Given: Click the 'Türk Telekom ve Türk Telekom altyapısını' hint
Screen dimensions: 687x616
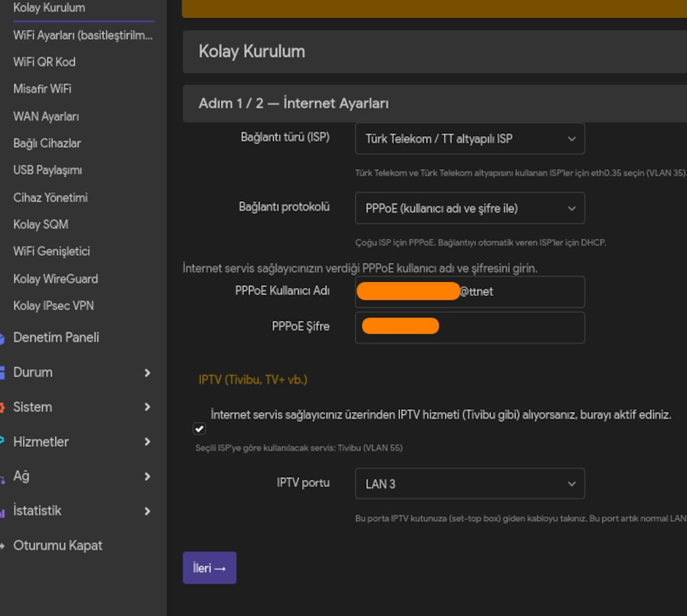Looking at the screenshot, I should (521, 173).
